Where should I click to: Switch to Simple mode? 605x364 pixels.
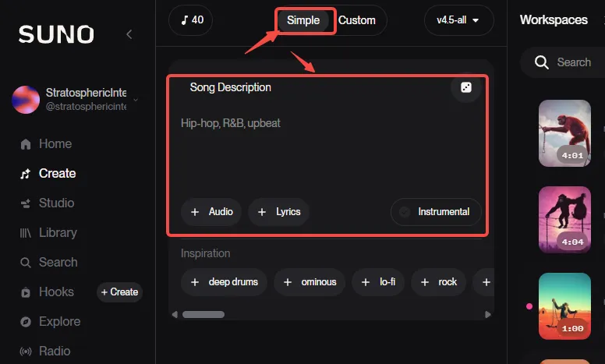(x=303, y=20)
